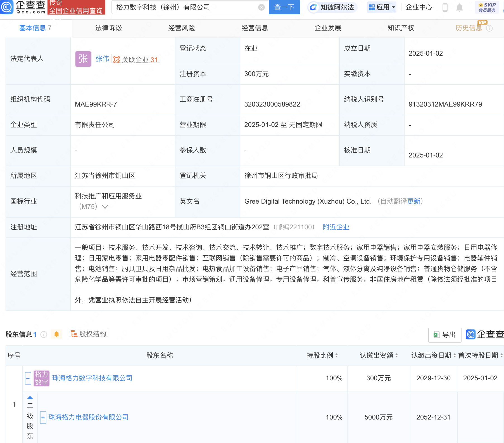Click registration number 320323000589822

click(x=272, y=104)
